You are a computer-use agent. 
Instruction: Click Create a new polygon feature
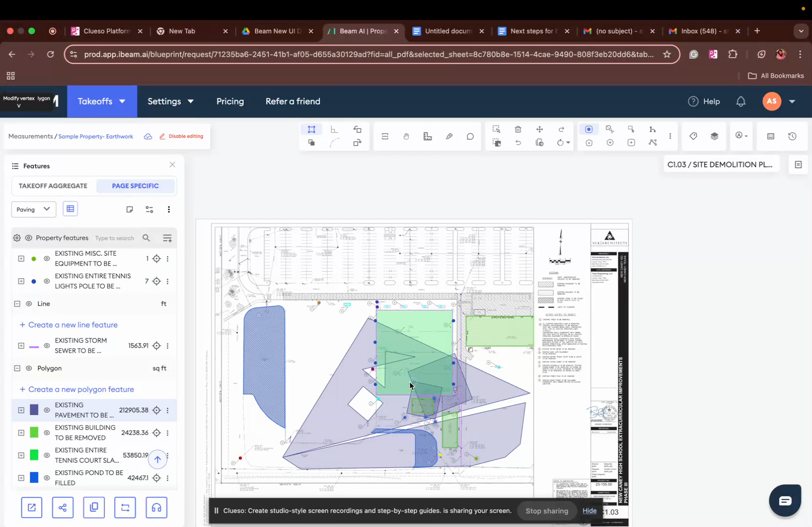[76, 389]
